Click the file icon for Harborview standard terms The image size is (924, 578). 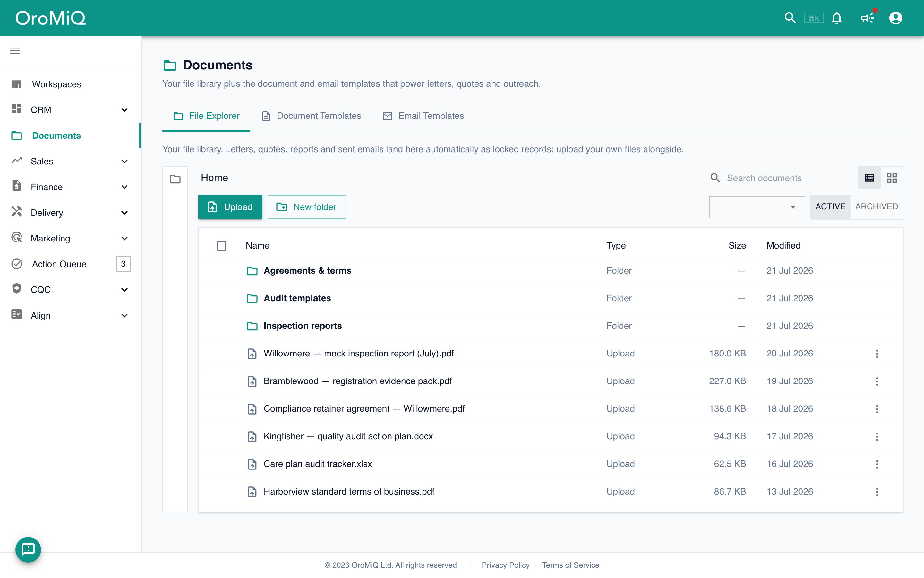(252, 492)
